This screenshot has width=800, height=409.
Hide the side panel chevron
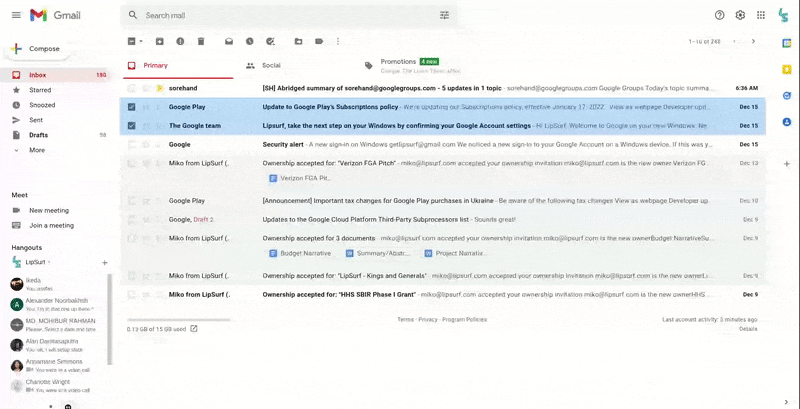point(787,402)
